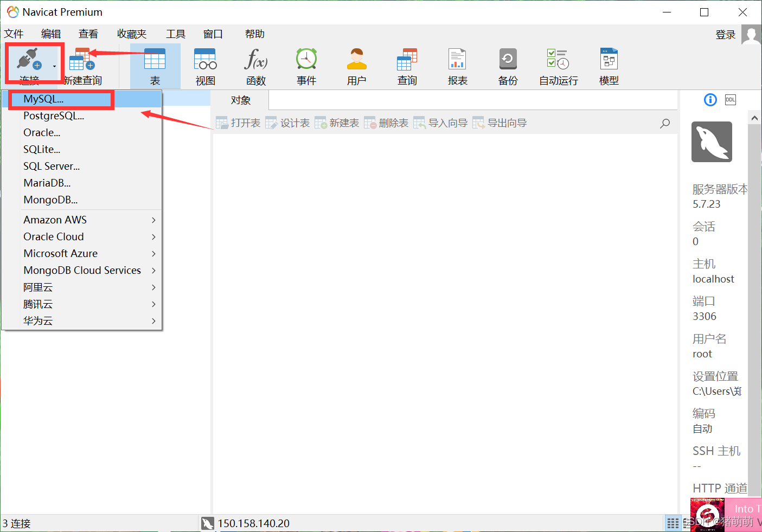
Task: Click status bar connection icon
Action: pyautogui.click(x=207, y=523)
